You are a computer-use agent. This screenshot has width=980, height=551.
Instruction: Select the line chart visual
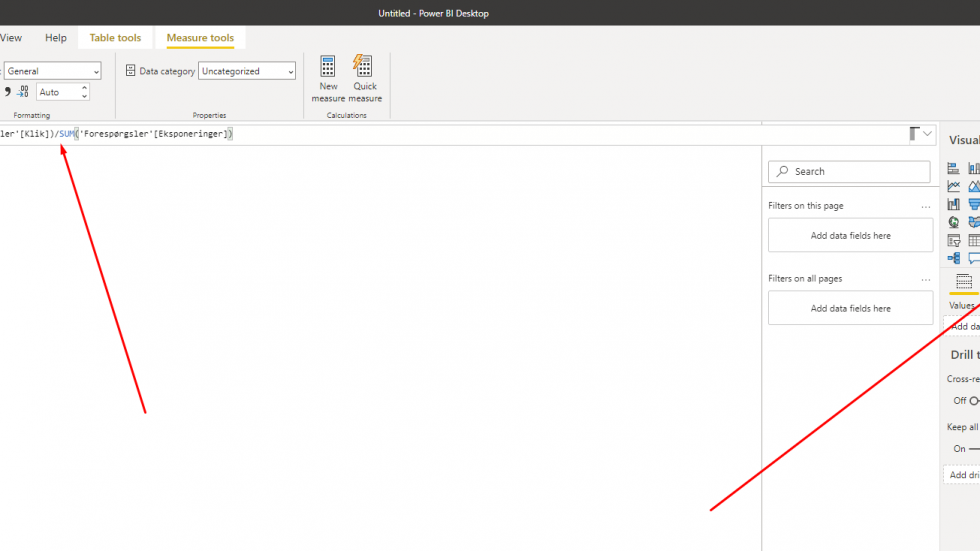953,186
